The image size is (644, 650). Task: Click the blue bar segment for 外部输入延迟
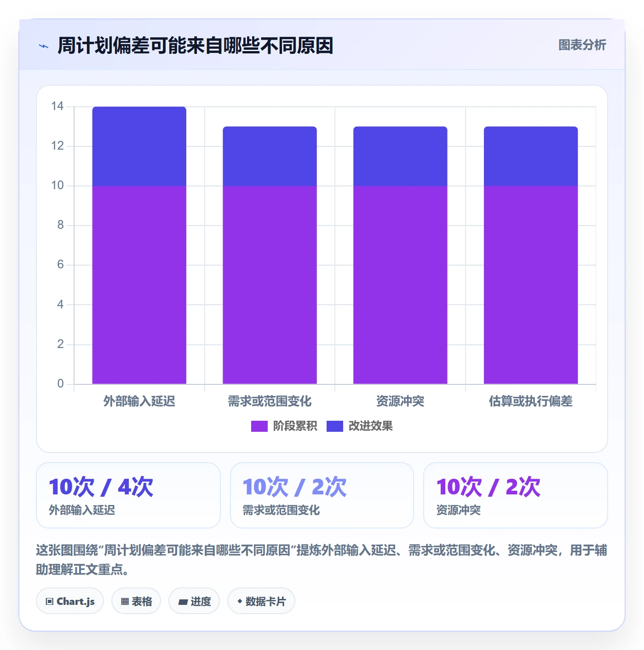pyautogui.click(x=139, y=146)
